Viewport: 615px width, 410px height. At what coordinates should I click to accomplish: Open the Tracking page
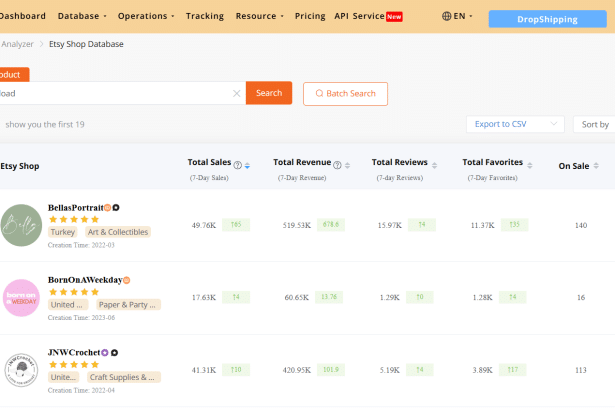(x=205, y=16)
